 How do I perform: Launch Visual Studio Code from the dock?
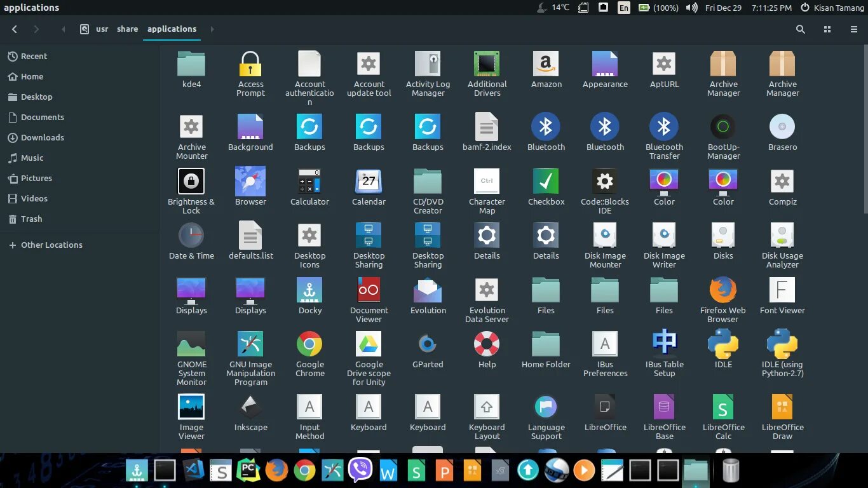pyautogui.click(x=193, y=471)
